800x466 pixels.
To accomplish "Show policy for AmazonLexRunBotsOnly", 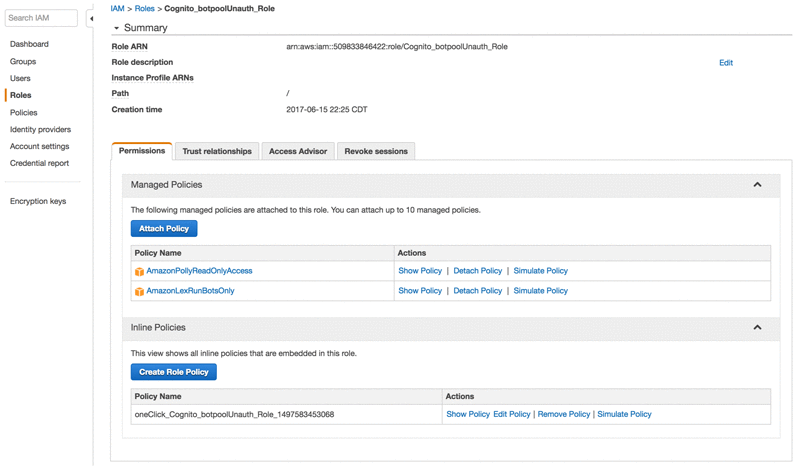I will pyautogui.click(x=420, y=290).
